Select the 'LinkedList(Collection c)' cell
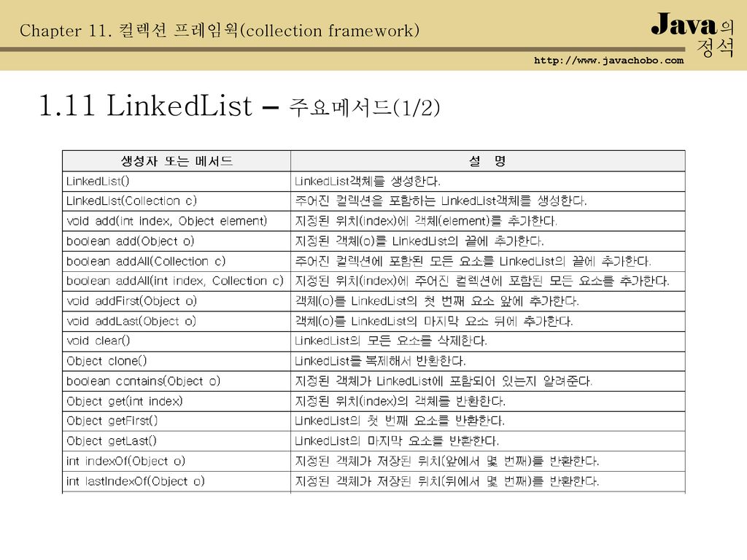This screenshot has height=560, width=747. (x=177, y=201)
